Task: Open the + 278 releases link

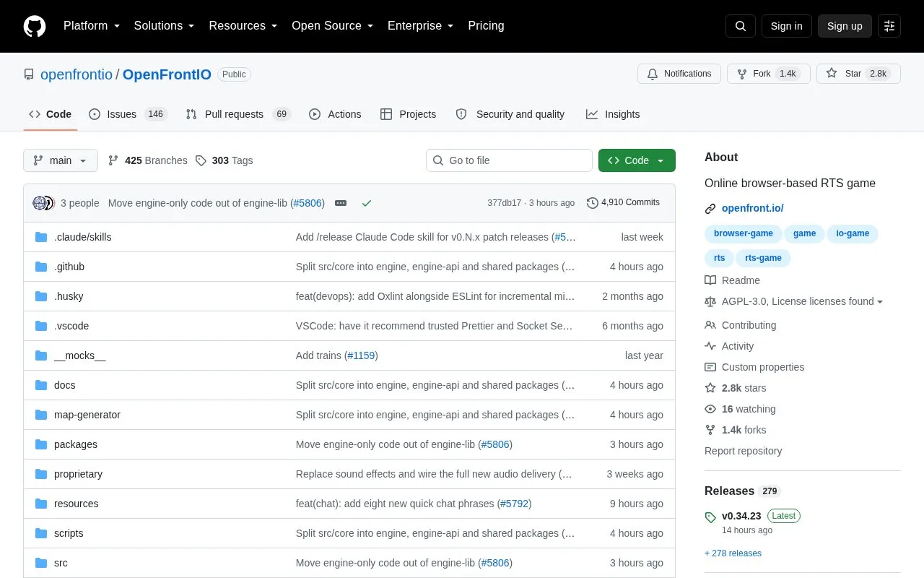Action: (x=733, y=553)
